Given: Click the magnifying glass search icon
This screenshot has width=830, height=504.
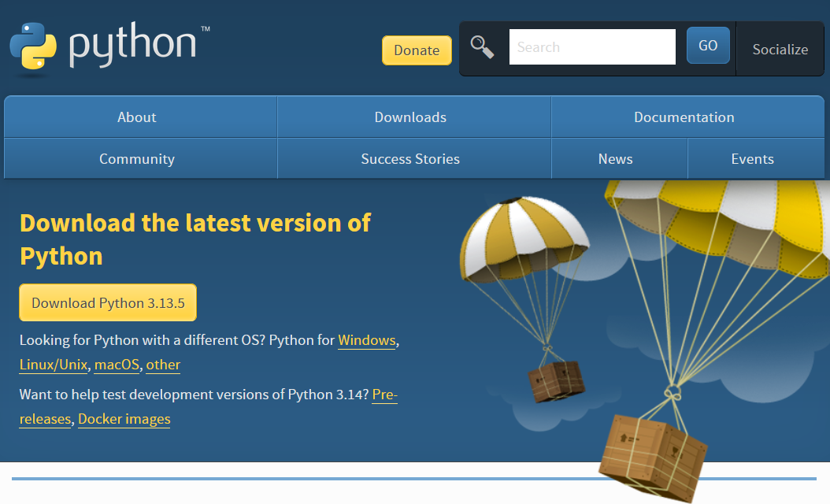Looking at the screenshot, I should tap(482, 46).
